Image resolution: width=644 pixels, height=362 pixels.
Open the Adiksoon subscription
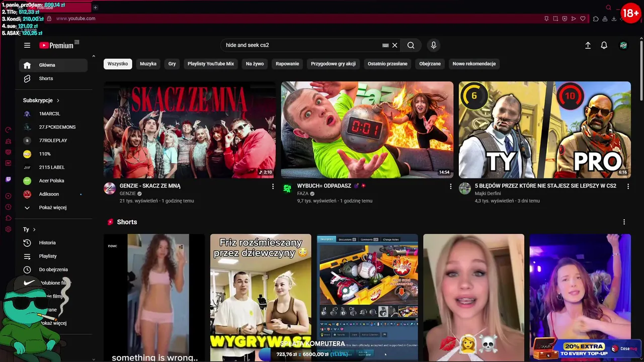coord(53,194)
